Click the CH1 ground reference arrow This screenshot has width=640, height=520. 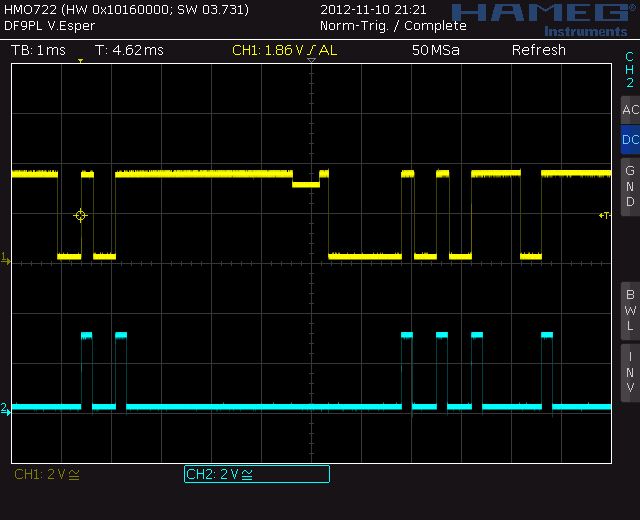[6, 259]
